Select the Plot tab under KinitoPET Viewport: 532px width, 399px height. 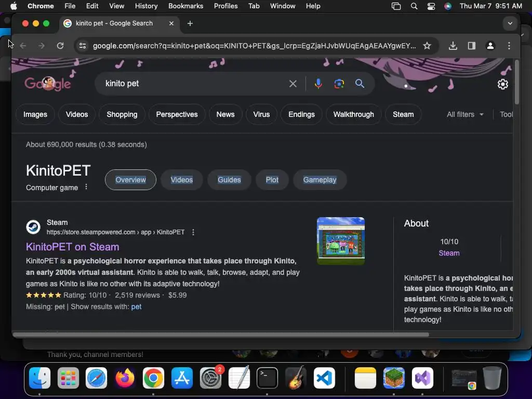pyautogui.click(x=272, y=180)
